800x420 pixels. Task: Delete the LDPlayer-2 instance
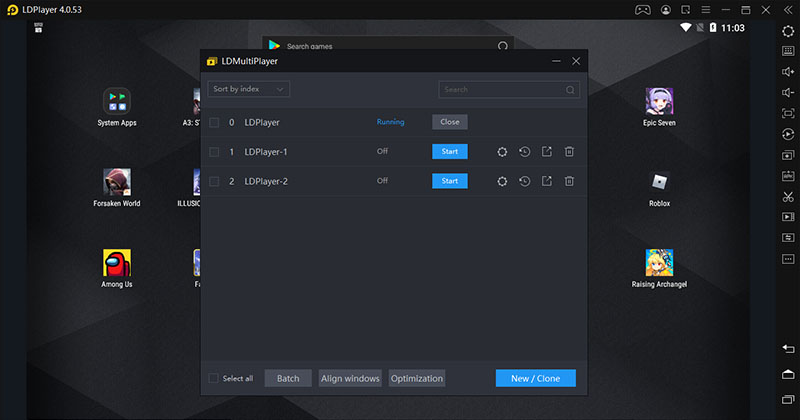point(569,181)
